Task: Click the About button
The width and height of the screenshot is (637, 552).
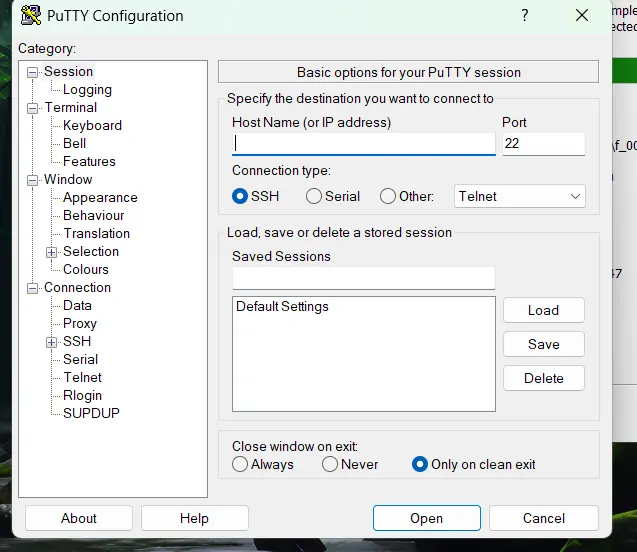Action: (79, 518)
